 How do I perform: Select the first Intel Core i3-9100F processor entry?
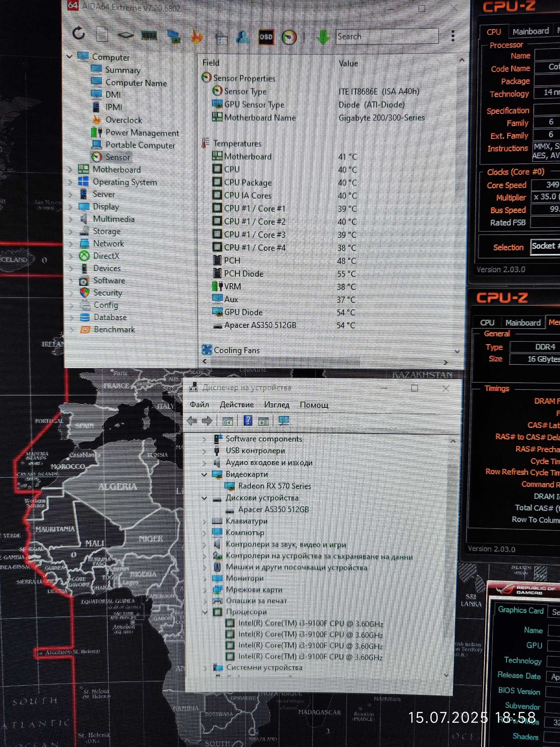(311, 623)
